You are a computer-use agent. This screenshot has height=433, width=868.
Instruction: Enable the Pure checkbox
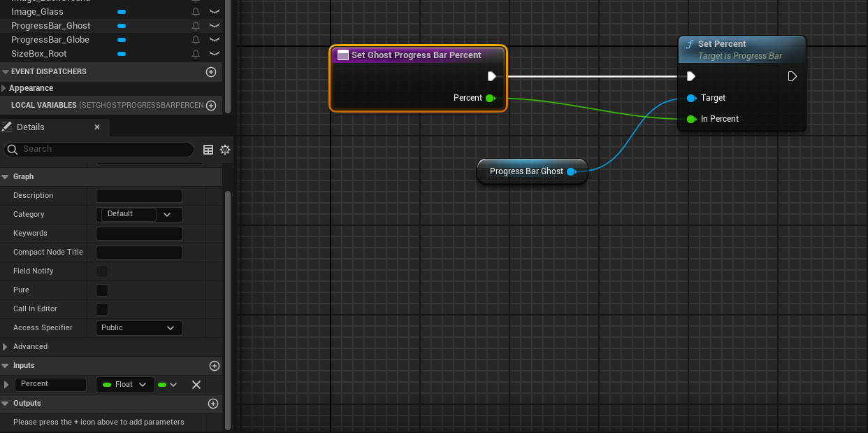click(x=102, y=290)
